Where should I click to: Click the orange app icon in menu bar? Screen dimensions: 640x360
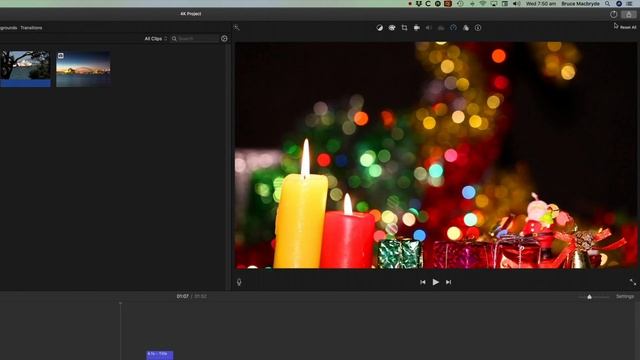coord(448,4)
